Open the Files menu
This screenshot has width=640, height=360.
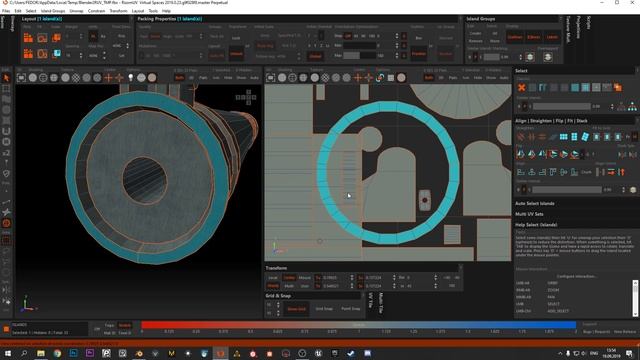(6, 11)
